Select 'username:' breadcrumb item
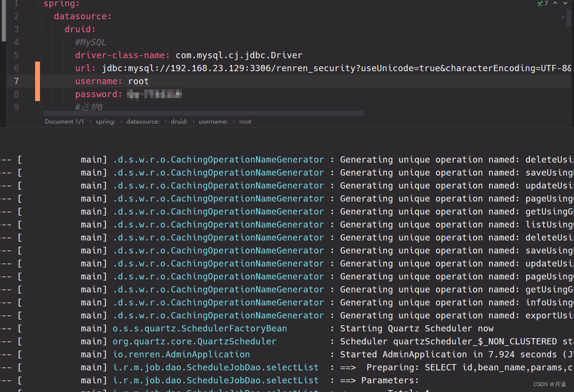 coord(213,122)
